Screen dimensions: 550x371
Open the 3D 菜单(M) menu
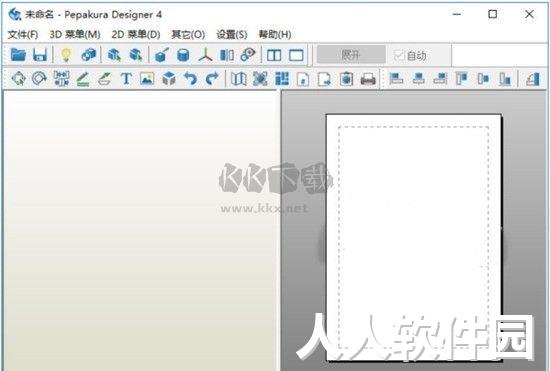(x=75, y=34)
